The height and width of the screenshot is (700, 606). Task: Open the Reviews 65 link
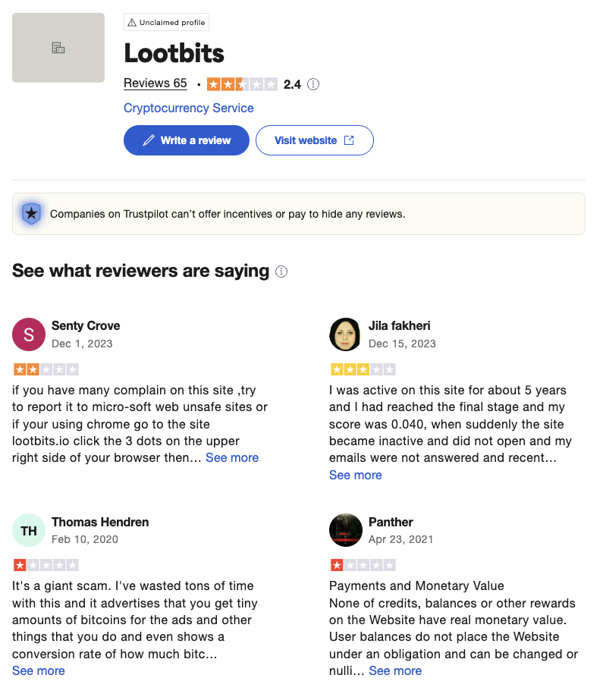point(155,83)
